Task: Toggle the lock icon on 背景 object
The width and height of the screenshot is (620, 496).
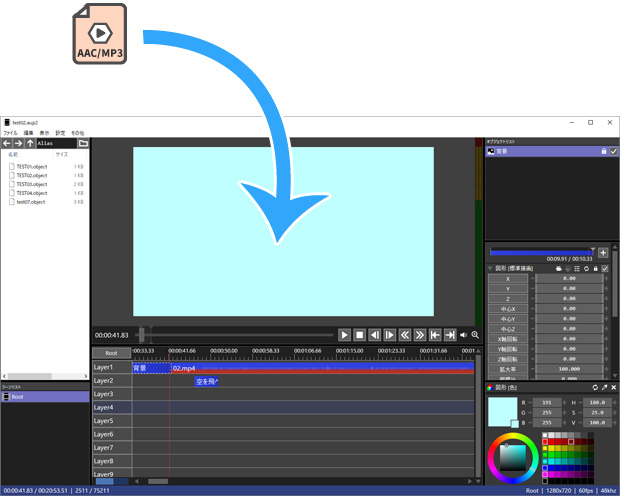Action: coord(603,151)
